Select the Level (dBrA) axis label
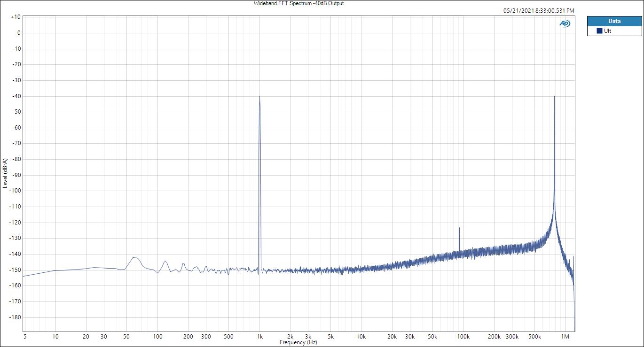Viewport: 644px width, 347px height. click(5, 174)
